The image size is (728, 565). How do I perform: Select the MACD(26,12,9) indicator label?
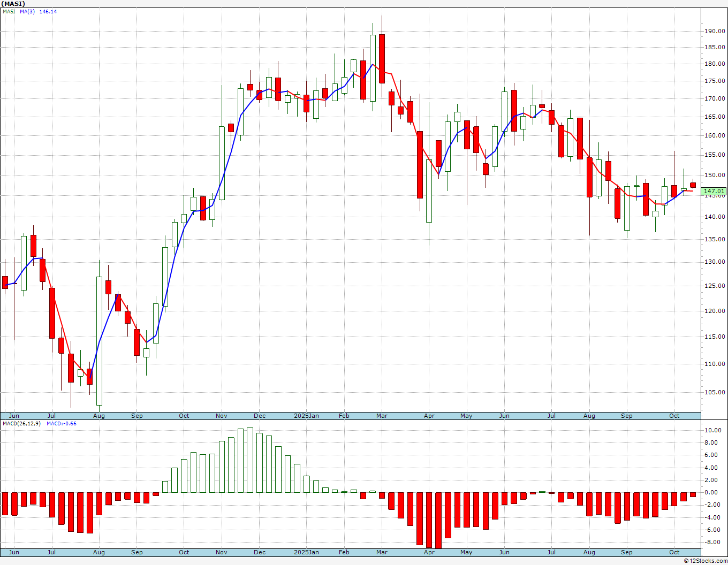pyautogui.click(x=22, y=424)
